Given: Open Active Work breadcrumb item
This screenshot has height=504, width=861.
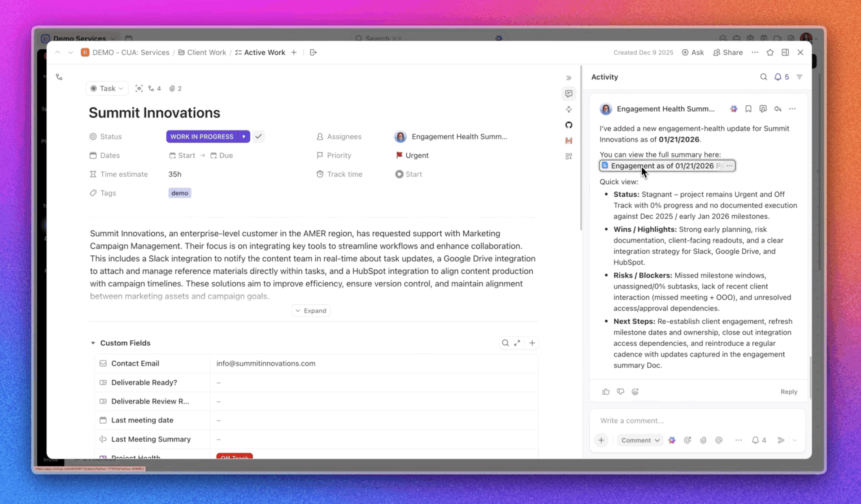Looking at the screenshot, I should [x=264, y=52].
